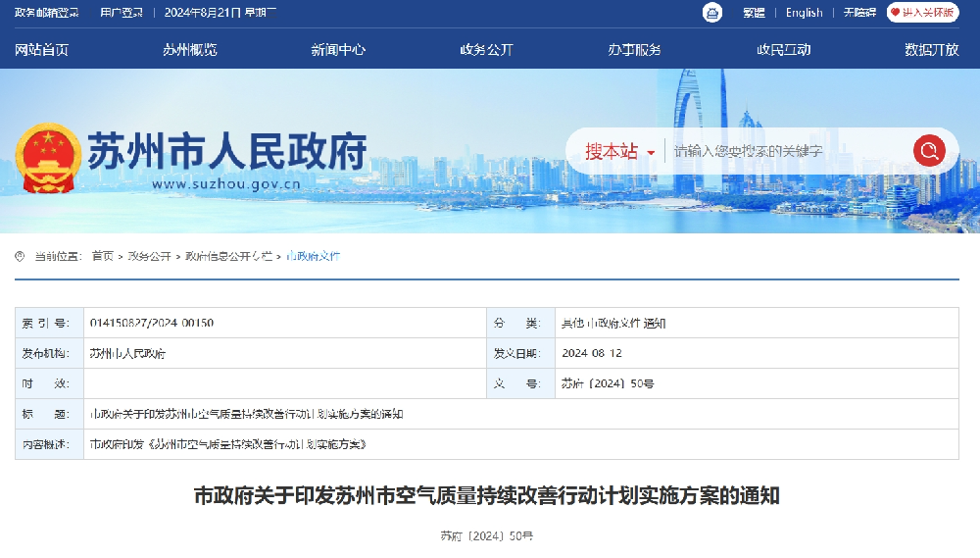Image resolution: width=980 pixels, height=558 pixels.
Task: Click the location pin icon beside breadcrumb
Action: (x=20, y=256)
